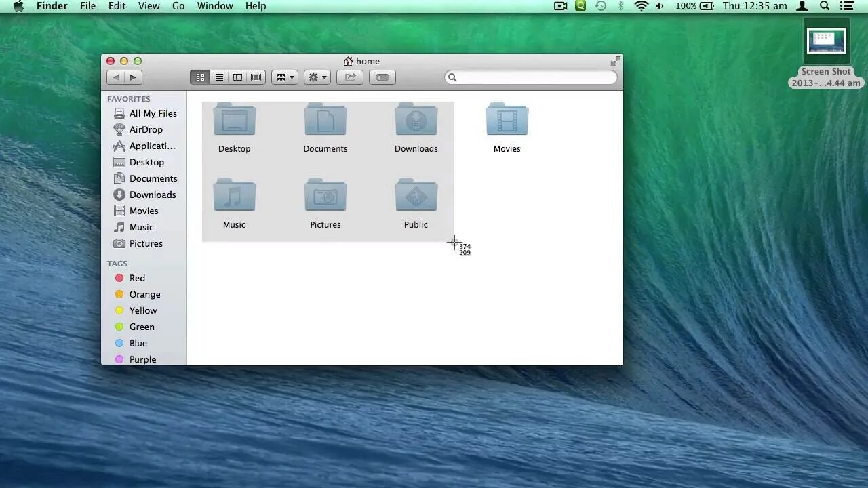Select the Pictures folder icon in window
Viewport: 868px width, 488px height.
325,195
